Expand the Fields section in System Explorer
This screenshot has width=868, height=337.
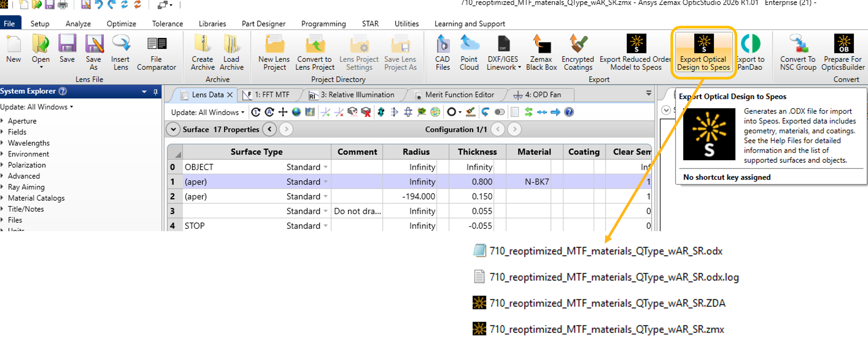(x=2, y=132)
